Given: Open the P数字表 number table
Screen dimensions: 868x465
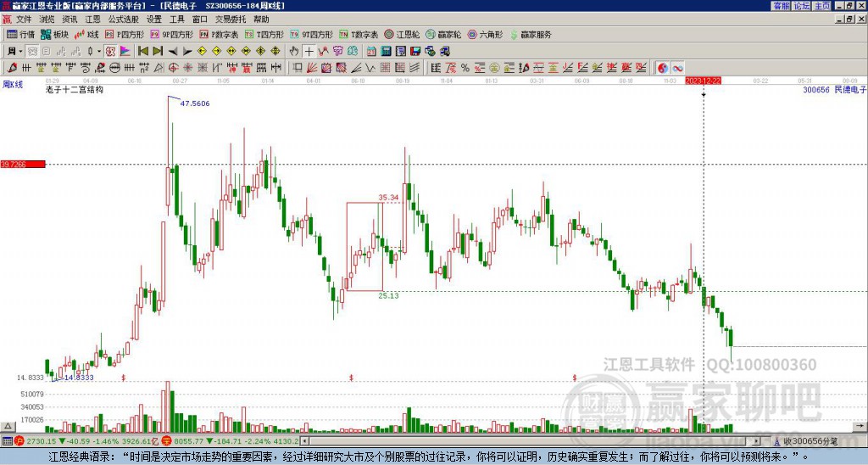Looking at the screenshot, I should tap(220, 34).
